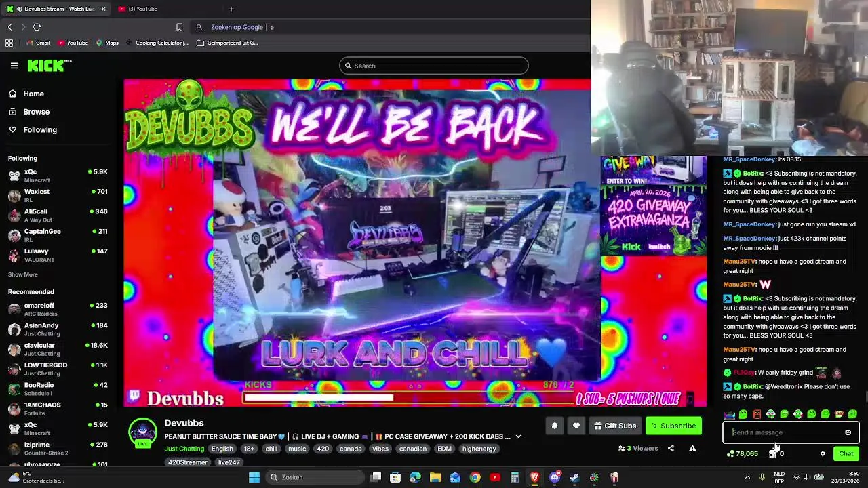The height and width of the screenshot is (488, 868).
Task: Switch to the Devubbs Stream browser tab
Action: pyautogui.click(x=55, y=9)
